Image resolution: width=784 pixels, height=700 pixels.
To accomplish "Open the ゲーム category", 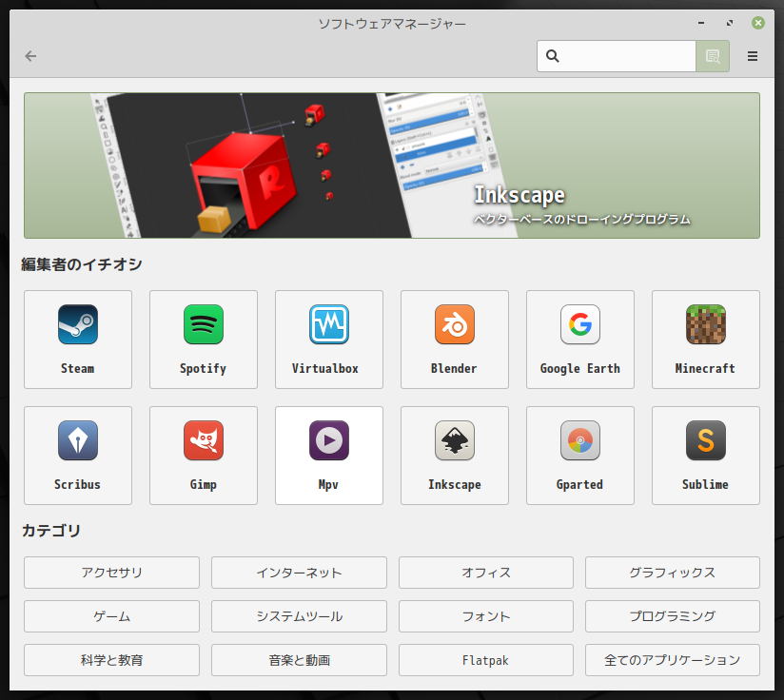I will coord(111,616).
